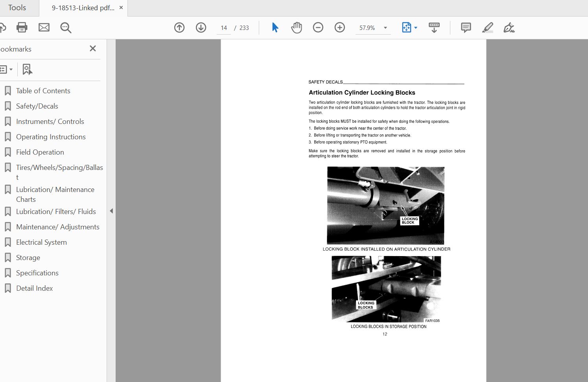Click the Bookmarks panel title
This screenshot has height=382, width=588.
coord(16,49)
